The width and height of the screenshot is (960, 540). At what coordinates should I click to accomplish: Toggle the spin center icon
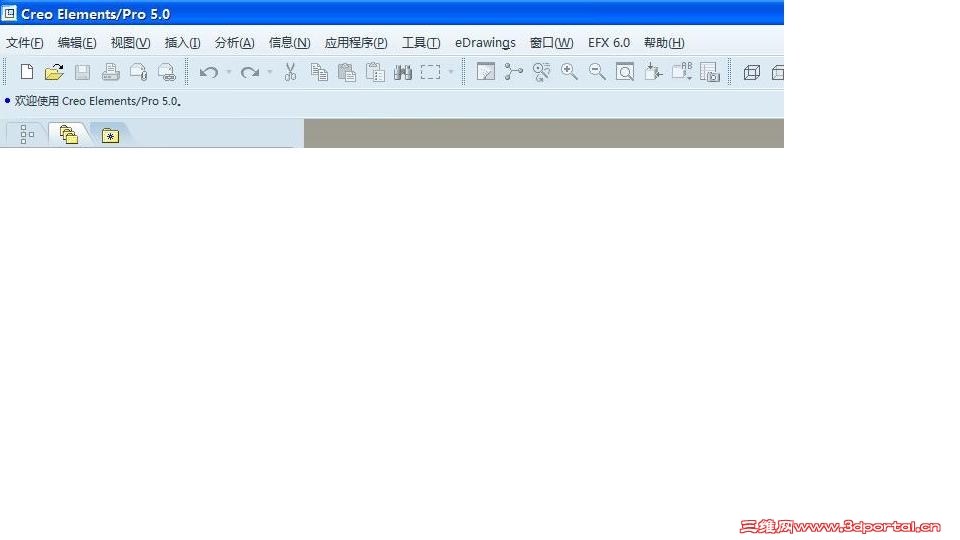tap(513, 72)
